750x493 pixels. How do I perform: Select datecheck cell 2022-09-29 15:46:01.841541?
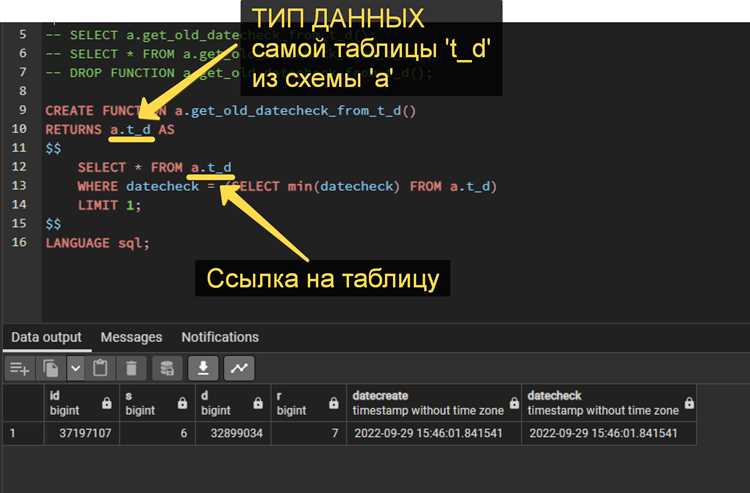point(609,433)
